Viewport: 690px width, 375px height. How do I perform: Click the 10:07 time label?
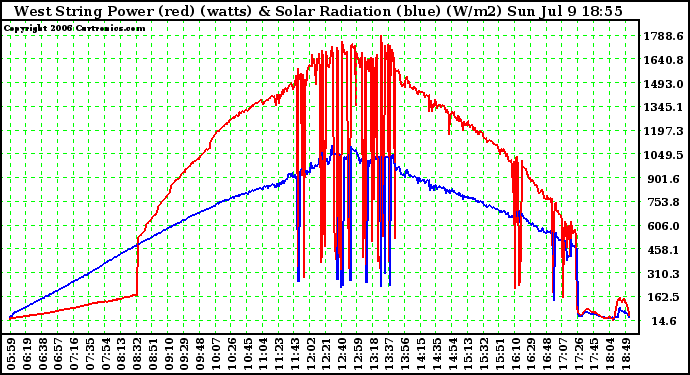click(216, 354)
